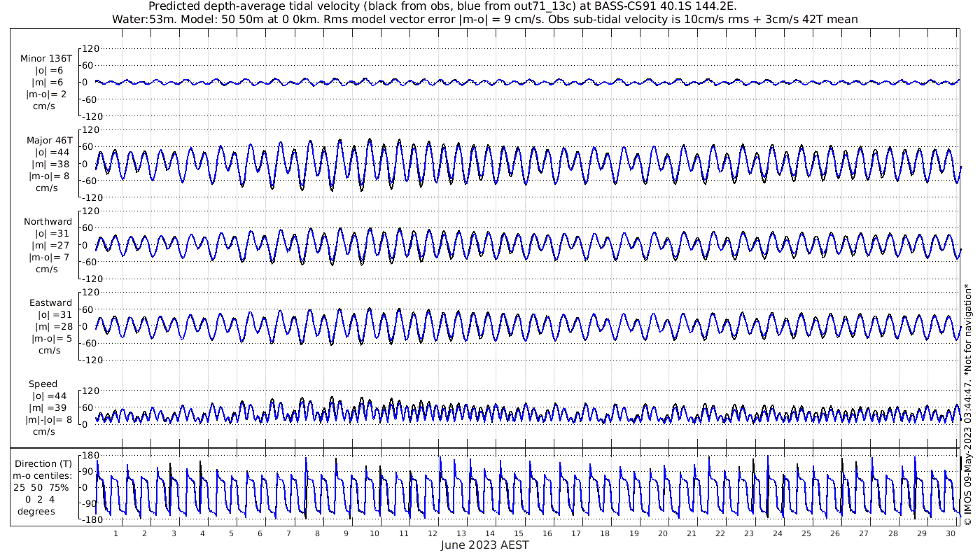Screen dimensions: 980x560
Task: Click the 'Direction (T)' panel label
Action: point(43,463)
